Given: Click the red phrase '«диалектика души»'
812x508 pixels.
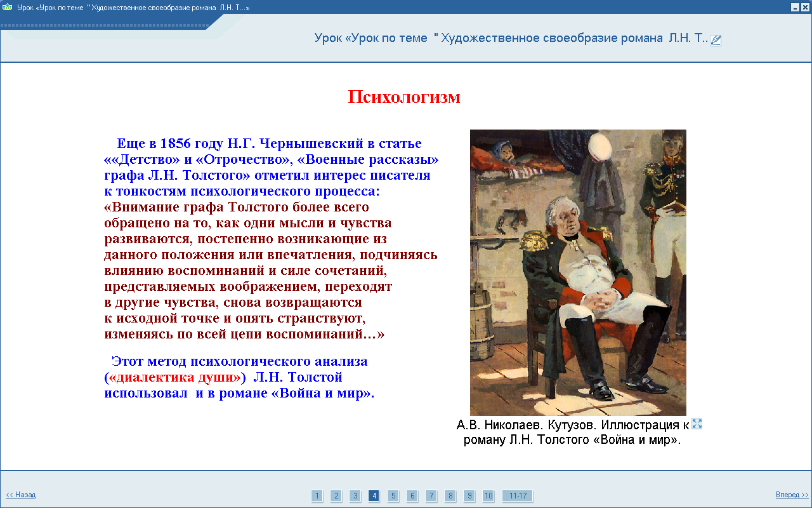Looking at the screenshot, I should pos(174,377).
